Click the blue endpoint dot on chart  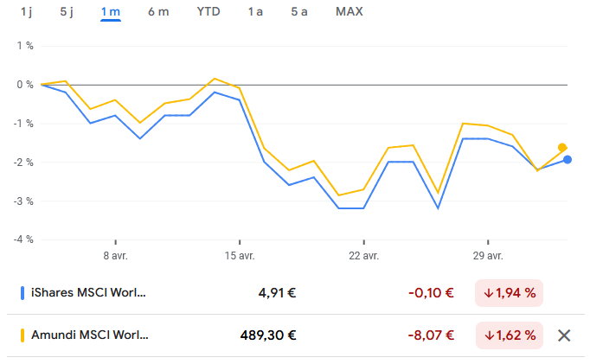tap(567, 159)
